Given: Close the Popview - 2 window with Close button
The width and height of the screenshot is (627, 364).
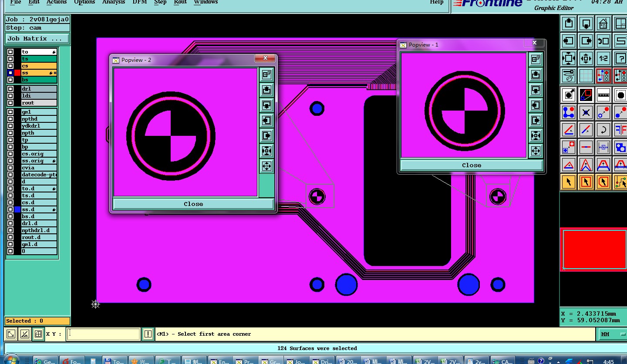Looking at the screenshot, I should pos(193,204).
